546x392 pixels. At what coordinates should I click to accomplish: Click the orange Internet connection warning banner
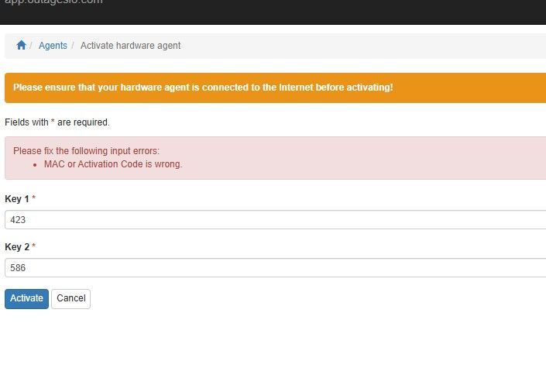coord(276,88)
